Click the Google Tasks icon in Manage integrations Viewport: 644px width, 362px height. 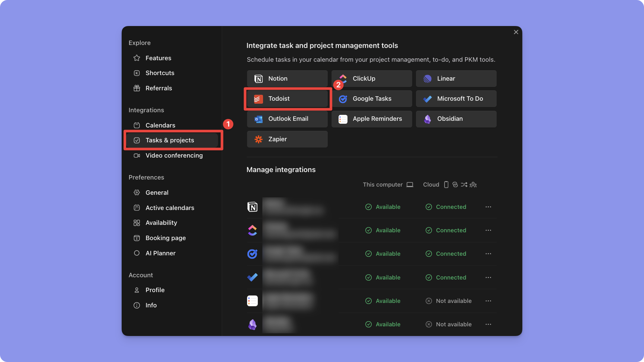click(253, 254)
